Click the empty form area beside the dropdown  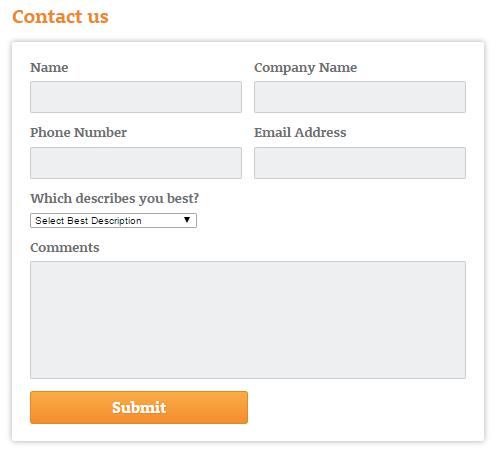[331, 221]
